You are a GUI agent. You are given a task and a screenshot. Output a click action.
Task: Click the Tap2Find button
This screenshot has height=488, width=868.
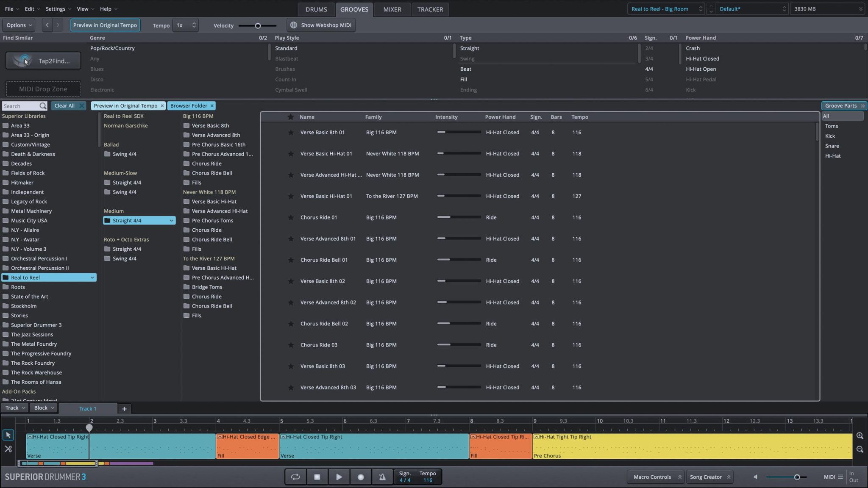tap(43, 61)
